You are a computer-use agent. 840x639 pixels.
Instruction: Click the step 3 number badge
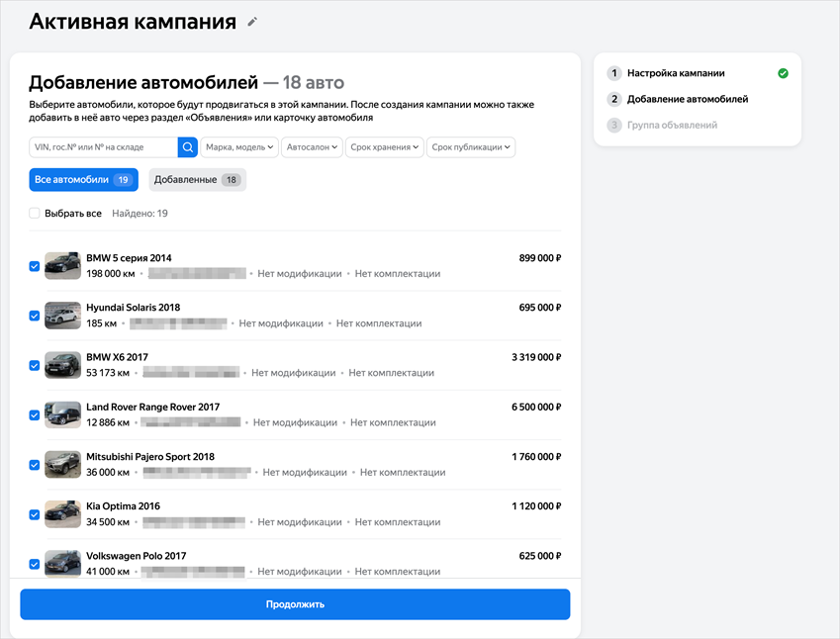point(614,125)
